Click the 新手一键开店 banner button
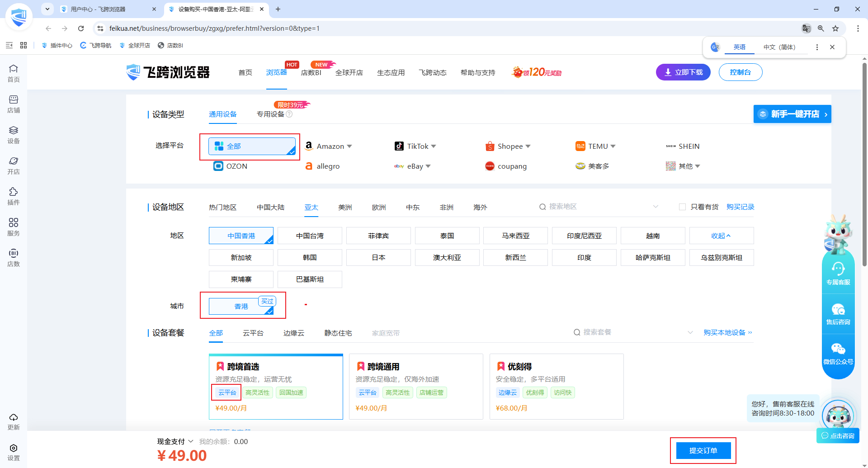Image resolution: width=868 pixels, height=468 pixels. (x=792, y=114)
